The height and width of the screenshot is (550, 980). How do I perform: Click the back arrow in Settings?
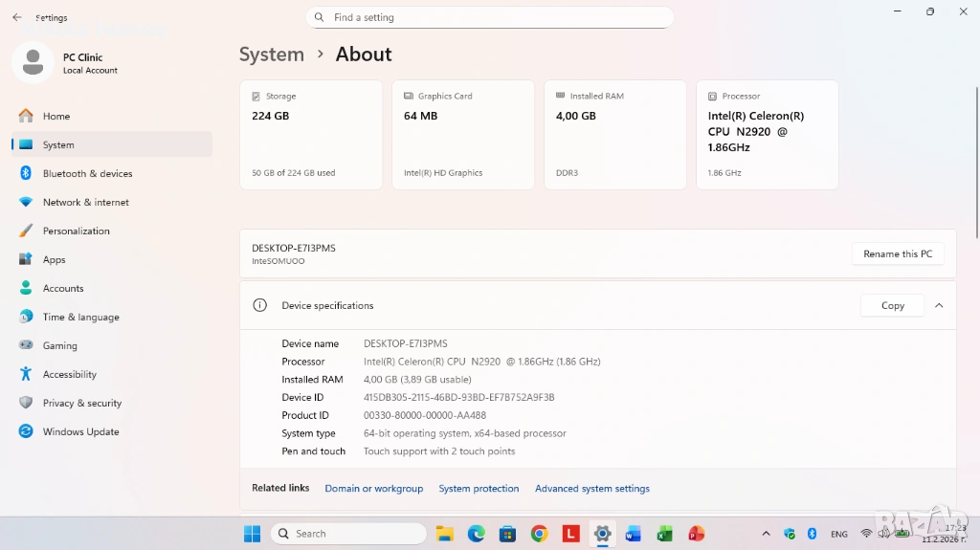pos(16,17)
